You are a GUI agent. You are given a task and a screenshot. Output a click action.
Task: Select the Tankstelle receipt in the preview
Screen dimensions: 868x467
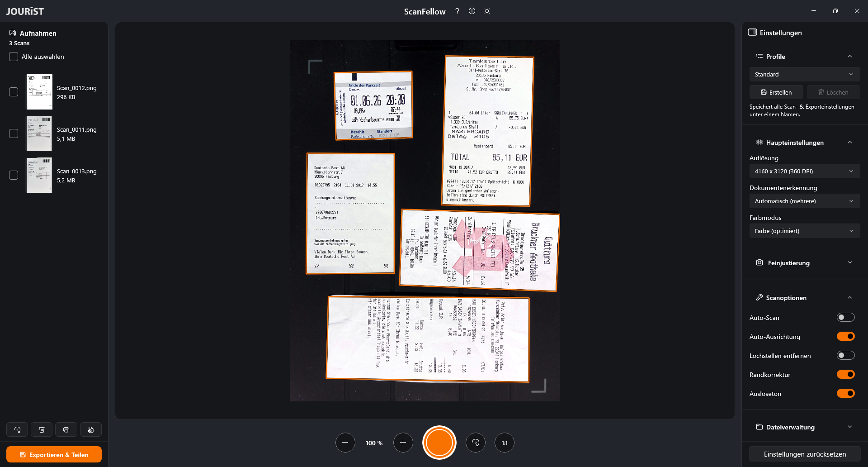pos(487,131)
